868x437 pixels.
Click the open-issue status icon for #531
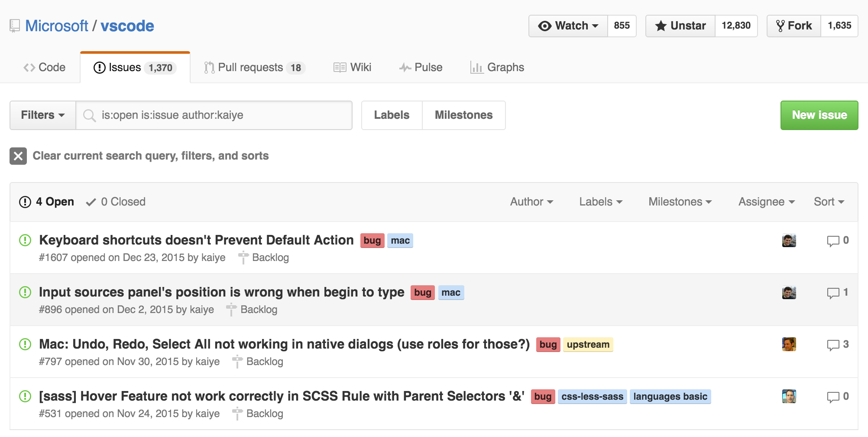pos(25,396)
